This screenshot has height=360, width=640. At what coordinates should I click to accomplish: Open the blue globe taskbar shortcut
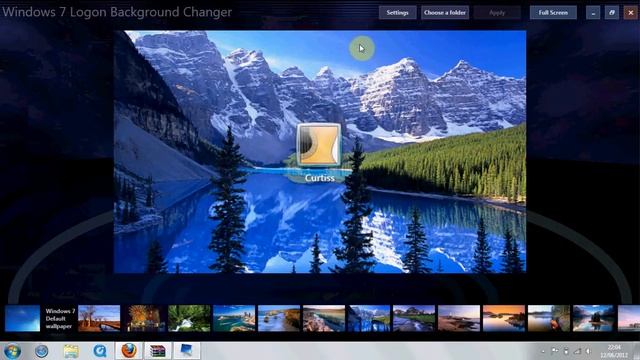point(41,351)
